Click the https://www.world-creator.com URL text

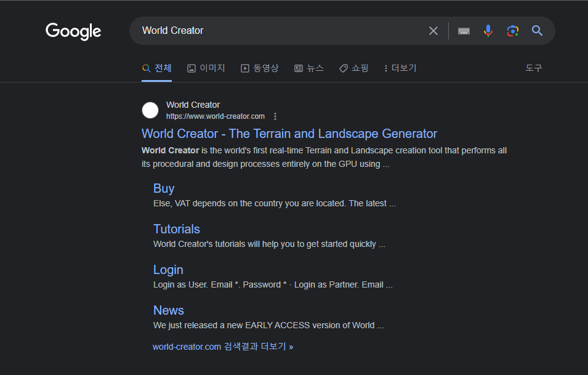(x=215, y=116)
